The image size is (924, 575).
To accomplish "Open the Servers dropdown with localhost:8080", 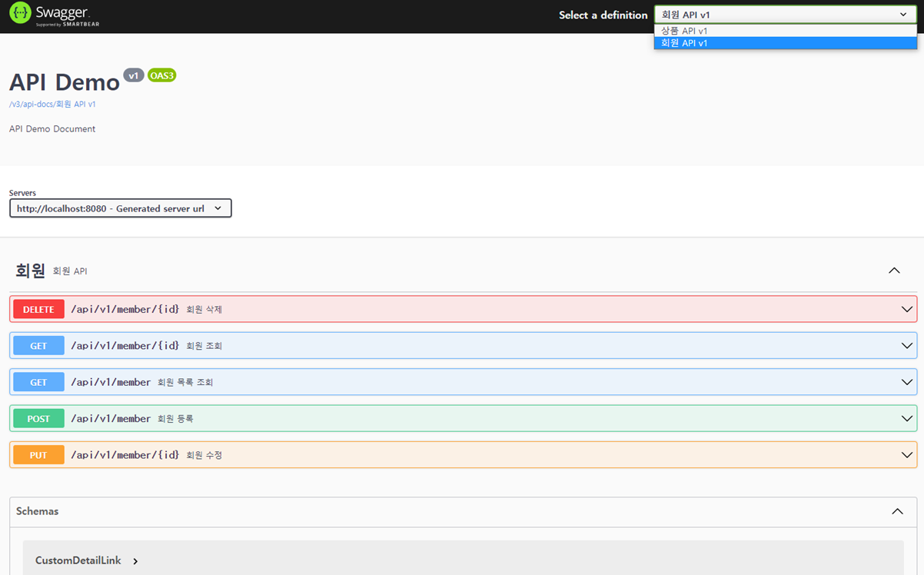I will coord(120,208).
